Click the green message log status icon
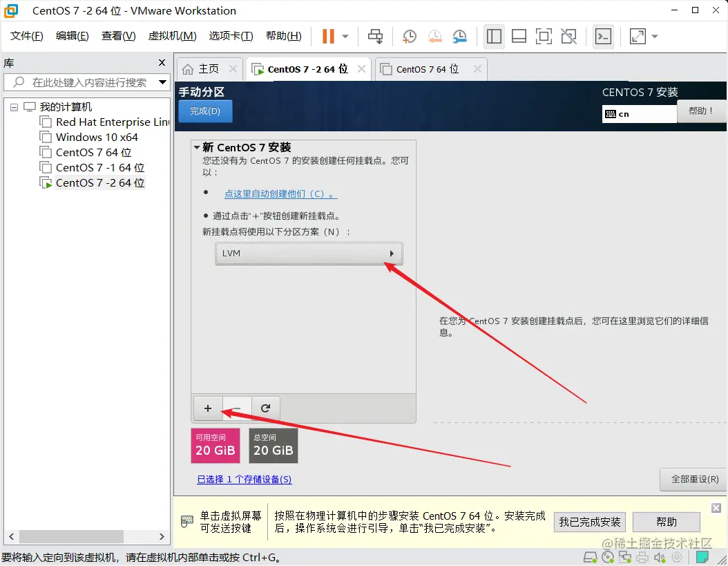This screenshot has width=728, height=566. click(x=702, y=557)
